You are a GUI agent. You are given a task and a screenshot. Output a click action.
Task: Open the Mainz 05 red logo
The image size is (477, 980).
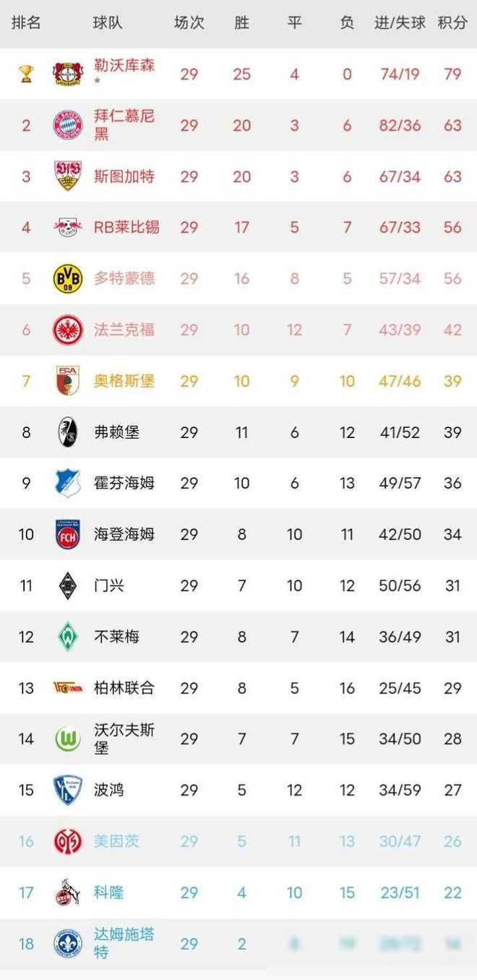69,841
